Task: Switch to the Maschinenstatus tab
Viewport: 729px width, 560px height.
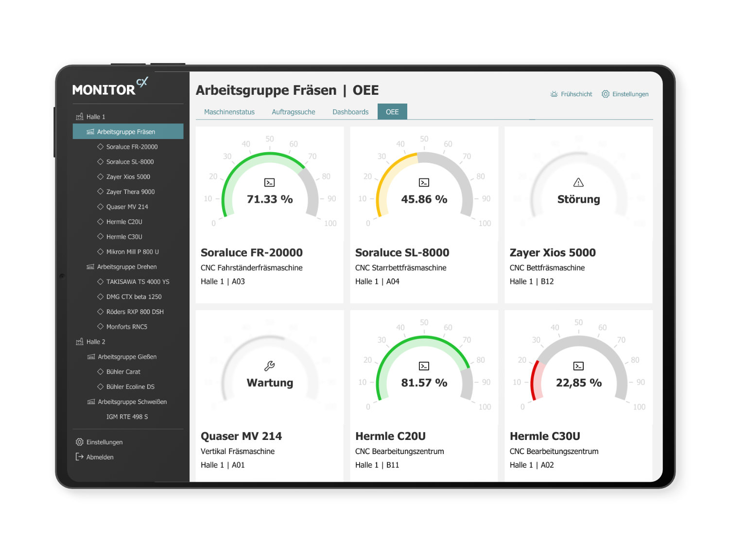Action: (229, 112)
